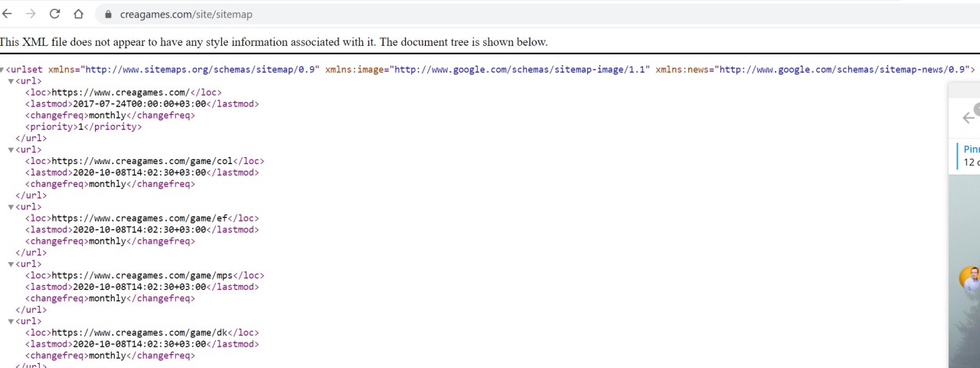Click the sitemaps.org xmlns attribute value
Image resolution: width=980 pixels, height=368 pixels.
click(200, 70)
